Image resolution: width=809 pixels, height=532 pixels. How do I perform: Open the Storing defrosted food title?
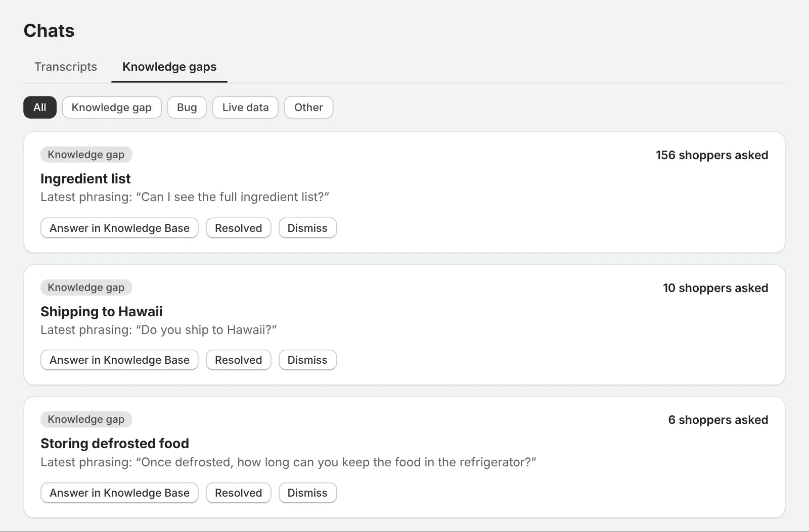(x=115, y=444)
